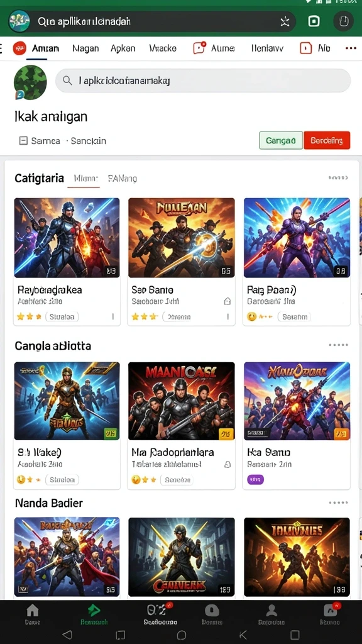Expand the three-dot overflow in the tab row

click(x=351, y=48)
